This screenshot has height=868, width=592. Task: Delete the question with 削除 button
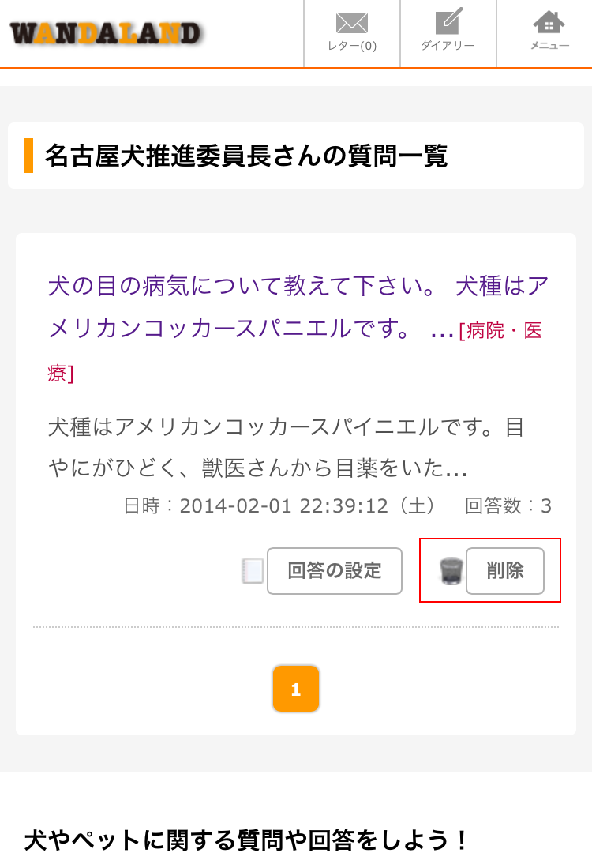click(505, 571)
